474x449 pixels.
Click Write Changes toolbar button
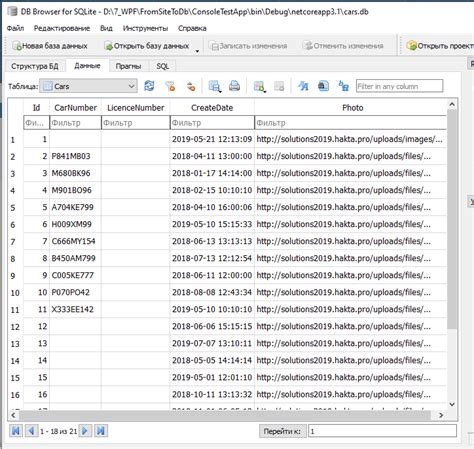coord(248,46)
